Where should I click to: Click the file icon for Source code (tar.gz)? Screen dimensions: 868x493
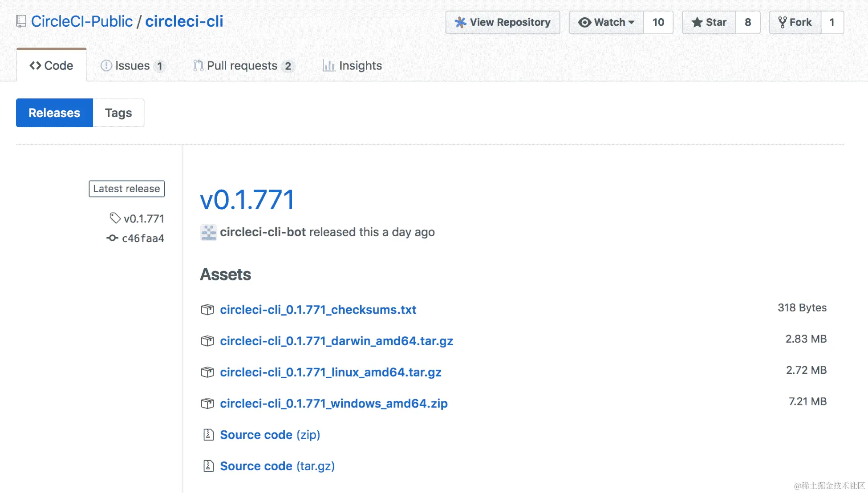click(x=208, y=466)
